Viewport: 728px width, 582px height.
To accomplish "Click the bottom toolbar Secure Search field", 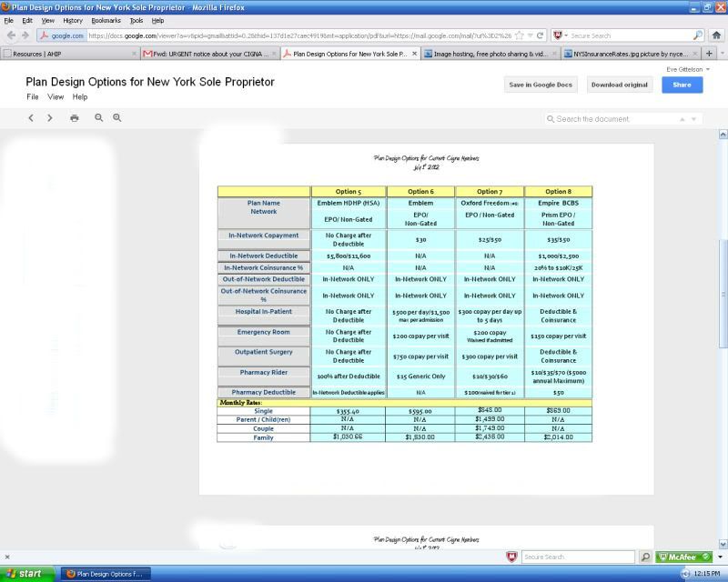I will click(x=578, y=557).
